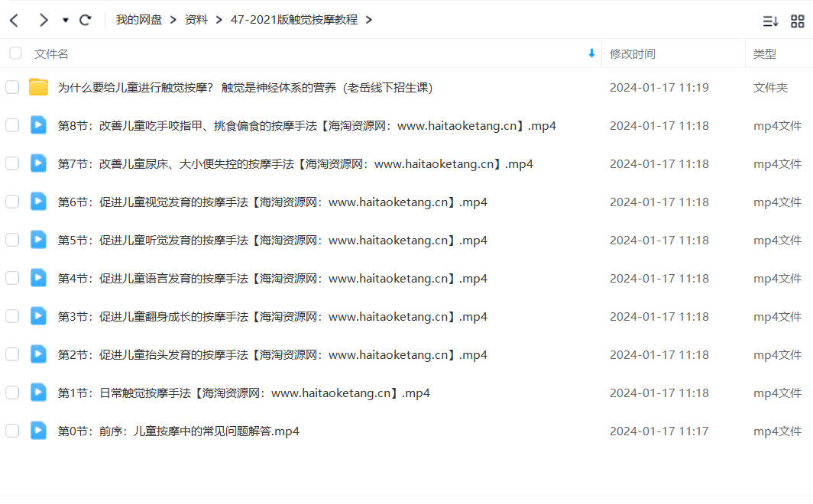Click 文件夹 type cell
The height and width of the screenshot is (504, 813).
coord(770,88)
